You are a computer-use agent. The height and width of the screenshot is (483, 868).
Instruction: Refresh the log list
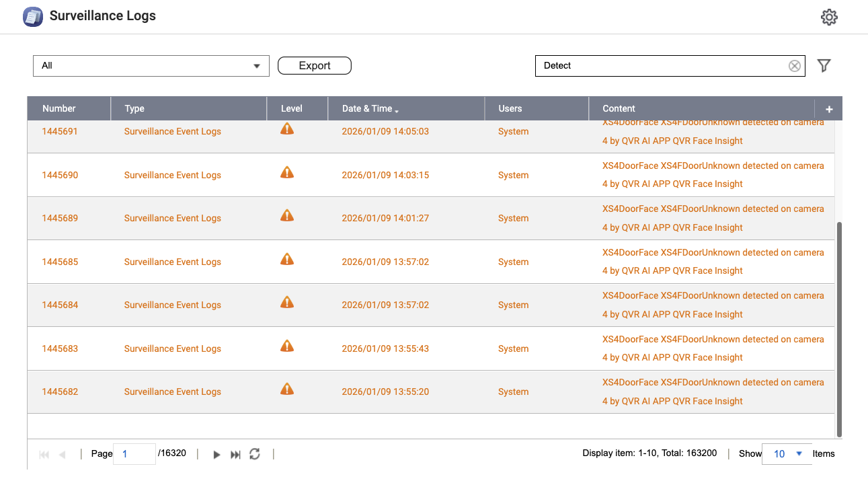[x=254, y=454]
